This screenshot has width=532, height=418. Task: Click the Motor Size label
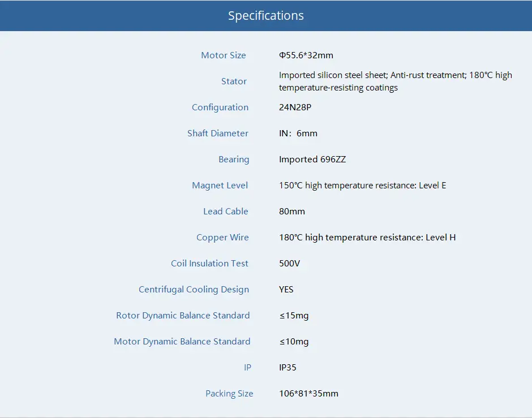pyautogui.click(x=224, y=55)
